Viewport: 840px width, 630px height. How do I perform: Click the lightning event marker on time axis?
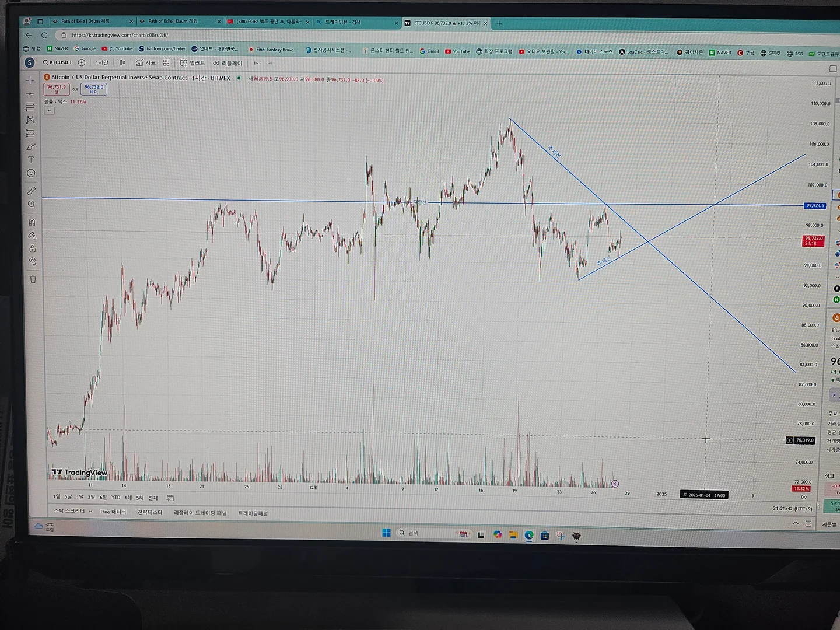tap(615, 484)
